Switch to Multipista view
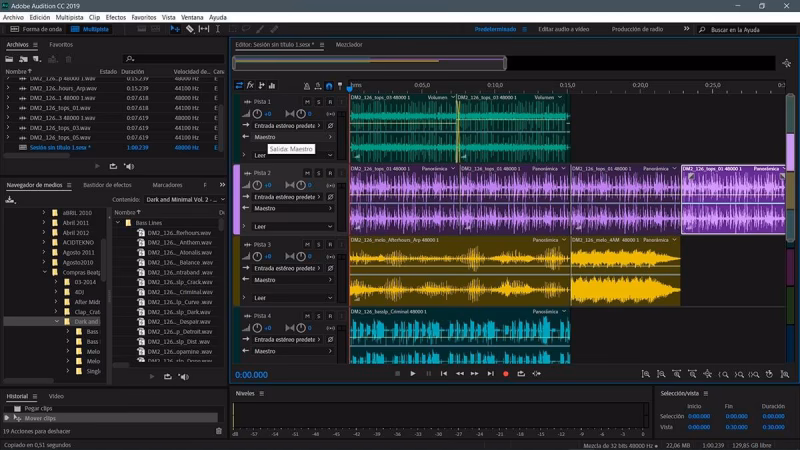This screenshot has height=450, width=800. click(90, 29)
